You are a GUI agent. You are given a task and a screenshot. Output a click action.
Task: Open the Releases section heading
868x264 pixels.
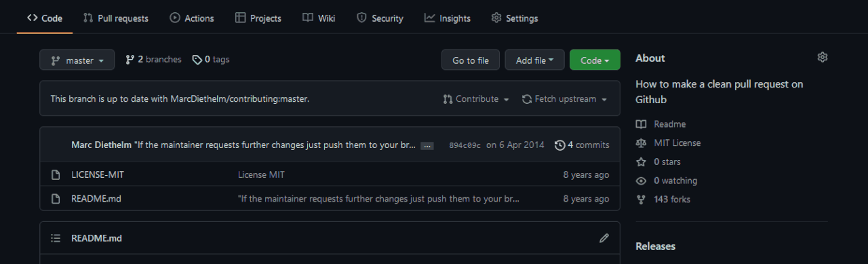pyautogui.click(x=655, y=246)
